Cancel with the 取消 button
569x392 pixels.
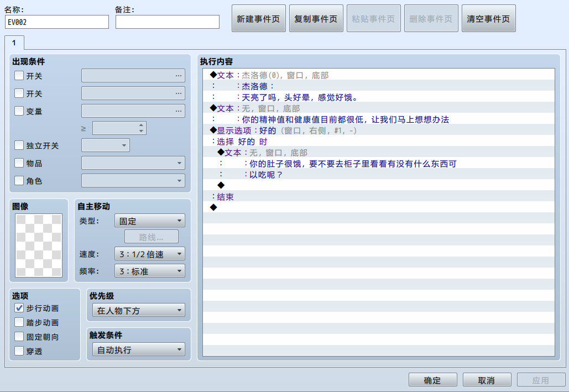(x=487, y=380)
